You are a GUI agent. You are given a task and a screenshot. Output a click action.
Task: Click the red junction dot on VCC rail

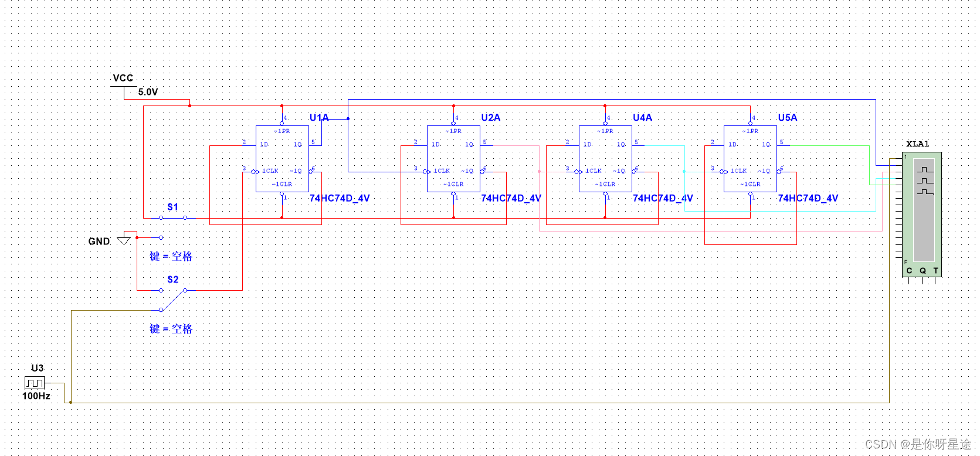click(x=189, y=106)
